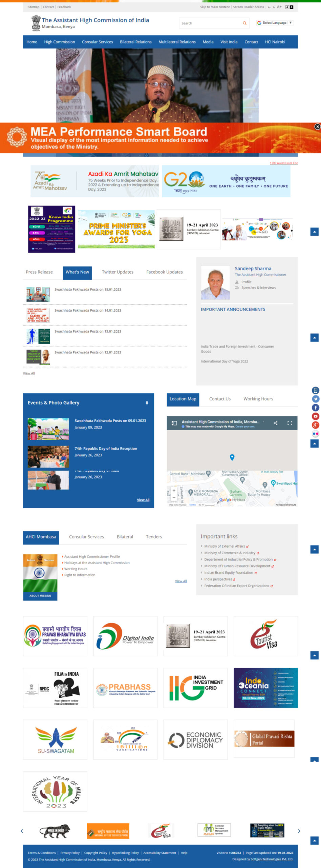Open the mobile app icon in the side strip
The image size is (321, 868).
(x=315, y=390)
